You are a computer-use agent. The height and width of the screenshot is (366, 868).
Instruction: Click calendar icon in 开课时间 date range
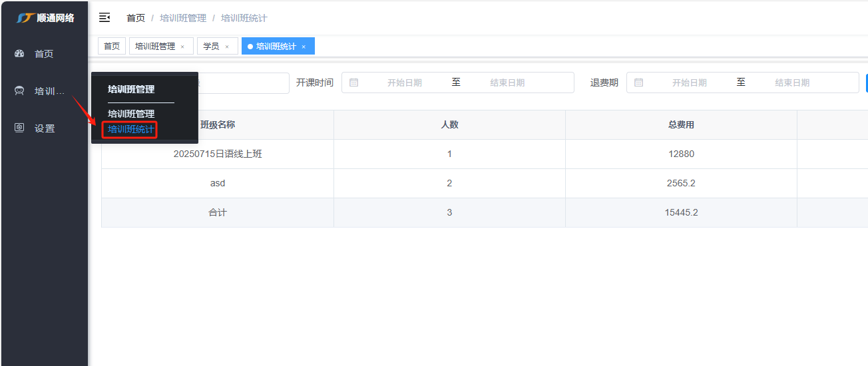pyautogui.click(x=353, y=83)
